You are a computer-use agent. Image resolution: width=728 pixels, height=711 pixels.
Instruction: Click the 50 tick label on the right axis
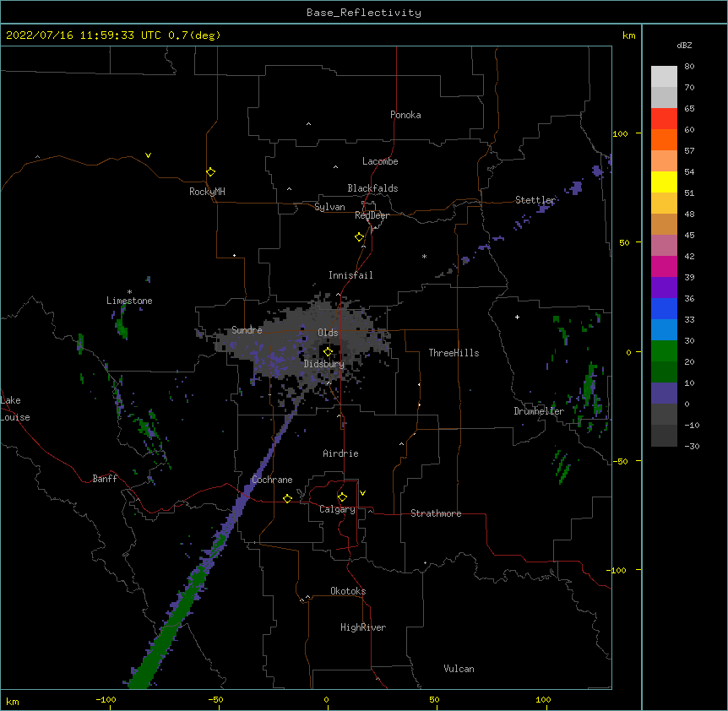tap(624, 242)
